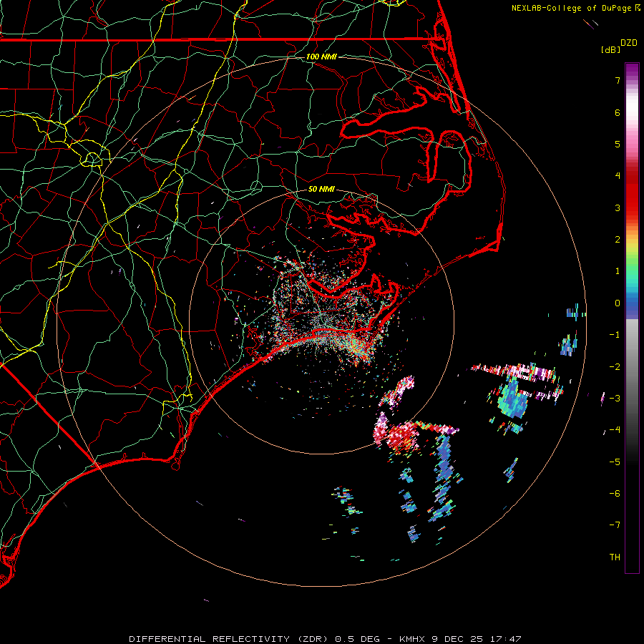Click the 0.5 DEG elevation text
644x644 pixels.
pos(357,639)
